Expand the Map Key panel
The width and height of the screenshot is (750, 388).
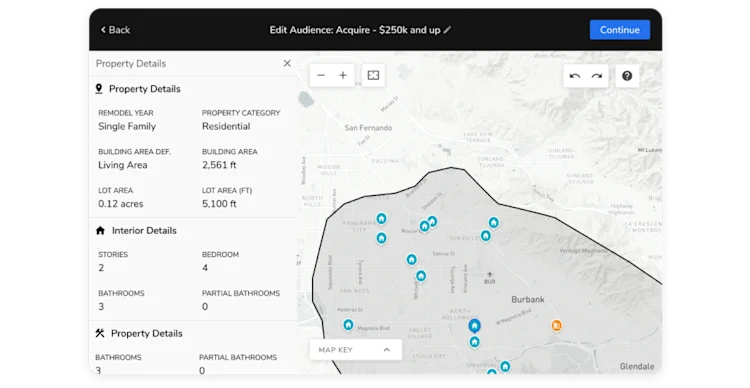(355, 350)
